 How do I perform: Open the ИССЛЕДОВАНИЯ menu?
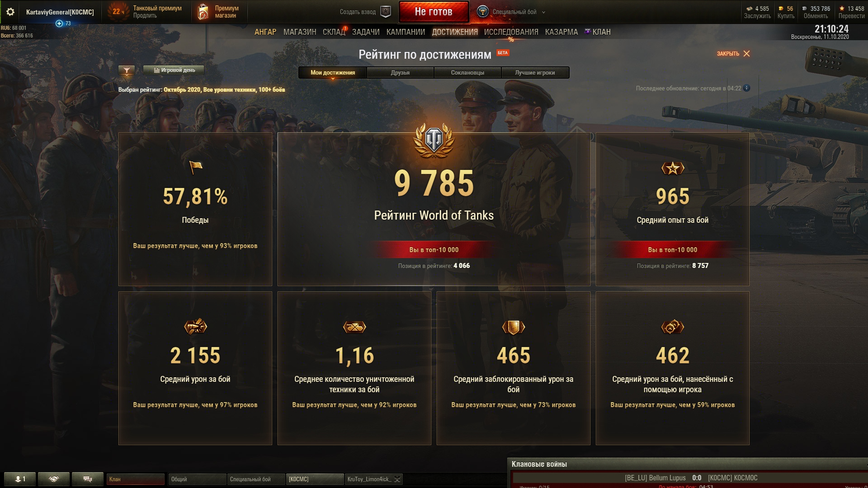(x=511, y=32)
